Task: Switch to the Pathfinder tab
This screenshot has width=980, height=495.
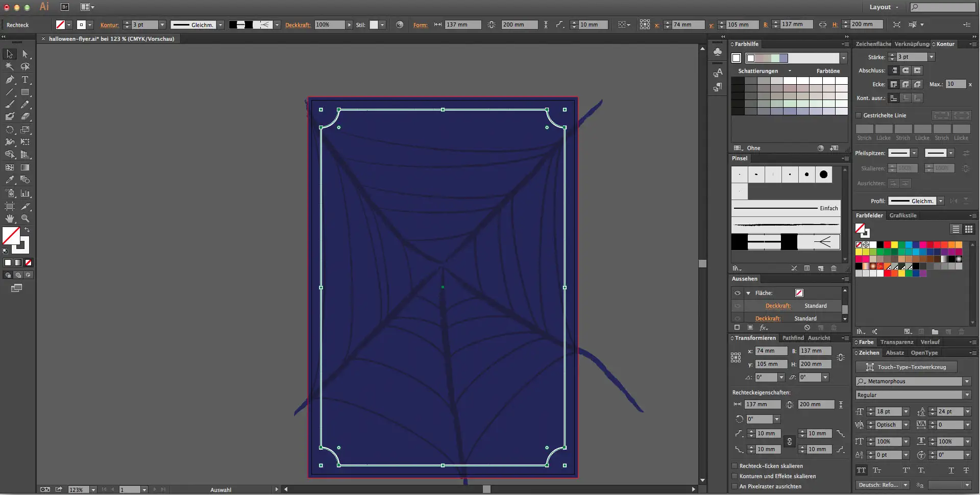Action: 793,338
